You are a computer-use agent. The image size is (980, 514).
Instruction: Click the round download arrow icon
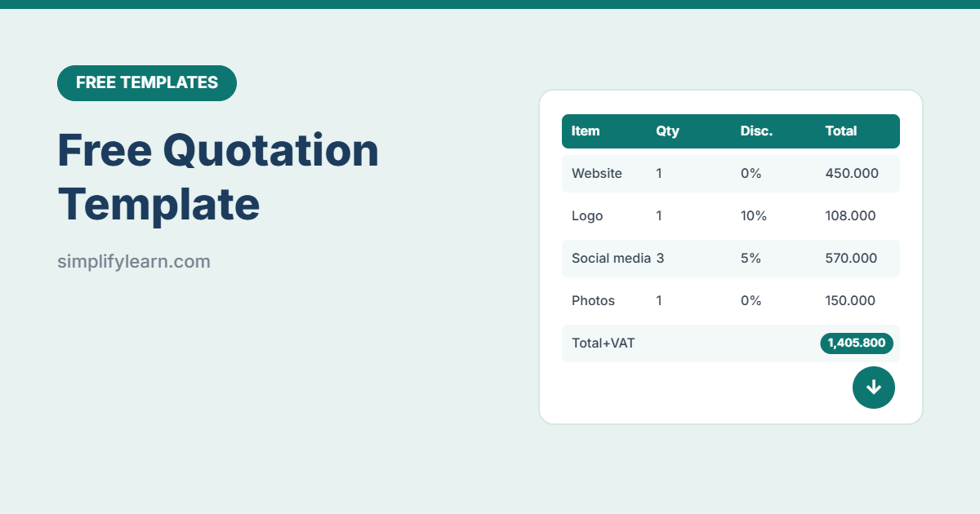874,388
